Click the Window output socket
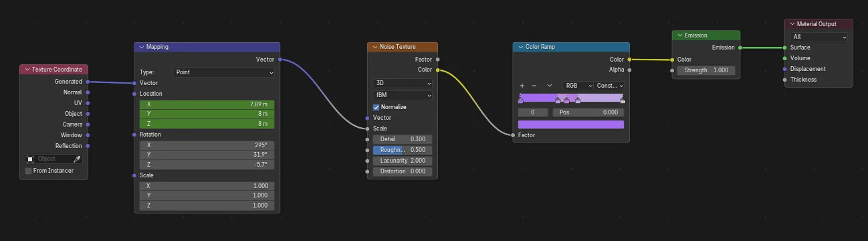 pos(88,135)
